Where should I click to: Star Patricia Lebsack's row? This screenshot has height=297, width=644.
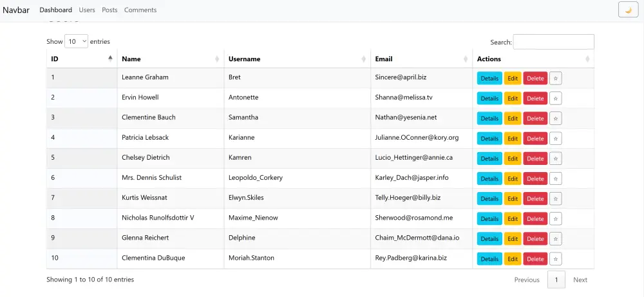click(x=556, y=139)
